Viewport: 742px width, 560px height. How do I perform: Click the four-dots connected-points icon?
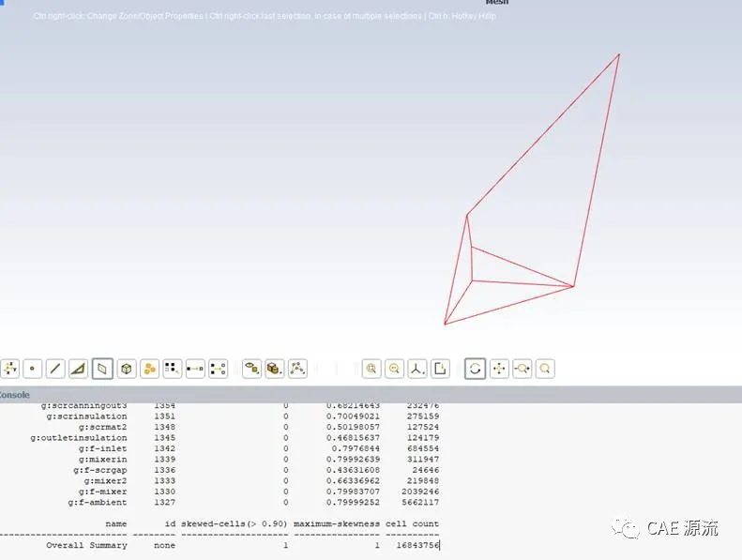[x=219, y=369]
